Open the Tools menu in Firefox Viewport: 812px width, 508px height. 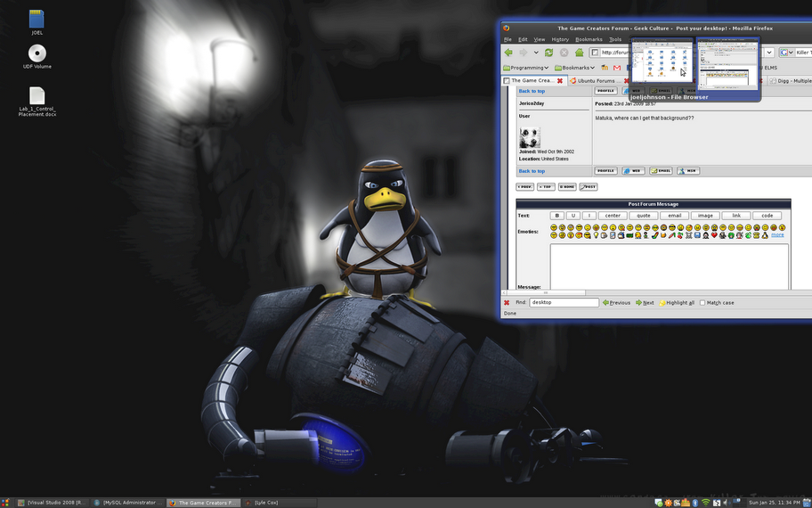coord(614,39)
